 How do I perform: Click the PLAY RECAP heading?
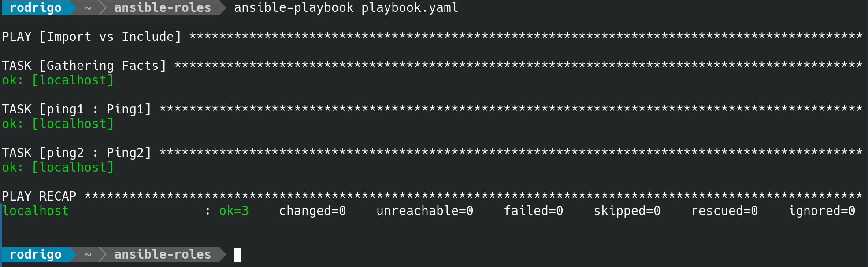(x=39, y=196)
